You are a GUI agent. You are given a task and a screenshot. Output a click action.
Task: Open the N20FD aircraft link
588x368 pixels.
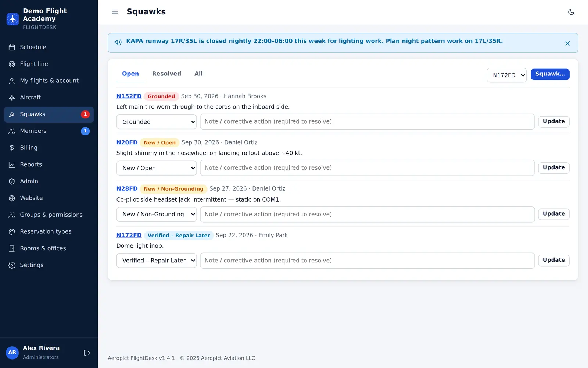coord(127,142)
